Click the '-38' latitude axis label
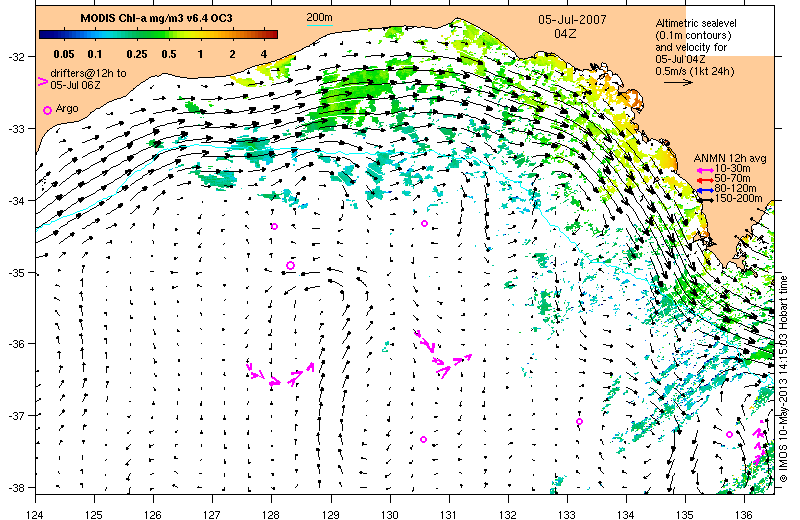The image size is (800, 520). [x=15, y=487]
